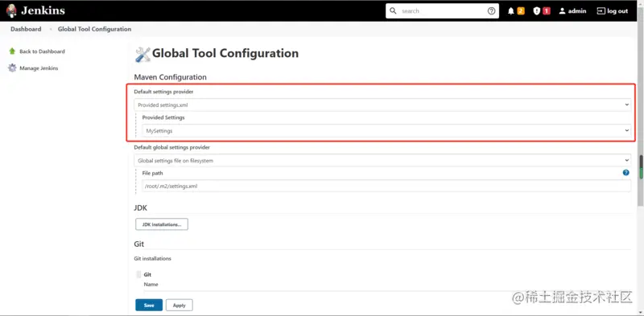Click the green Back to Dashboard arrow icon
Screen dimensions: 644x316
click(x=12, y=51)
